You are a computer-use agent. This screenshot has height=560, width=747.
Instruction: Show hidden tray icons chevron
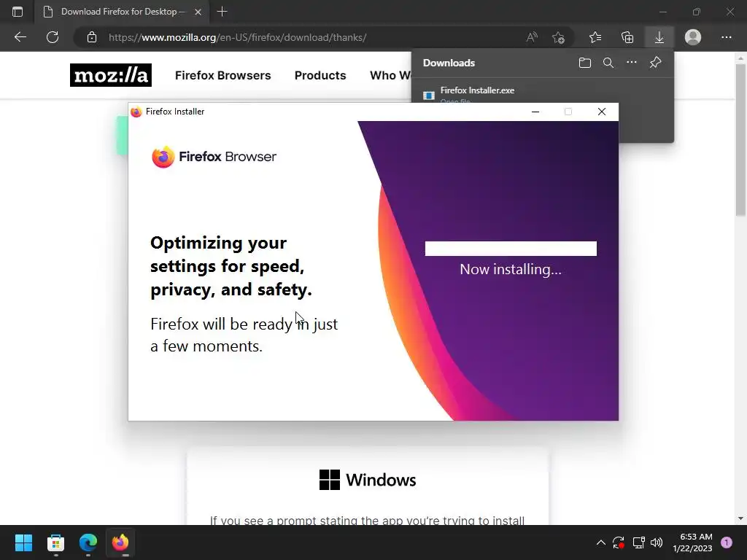[x=601, y=542]
